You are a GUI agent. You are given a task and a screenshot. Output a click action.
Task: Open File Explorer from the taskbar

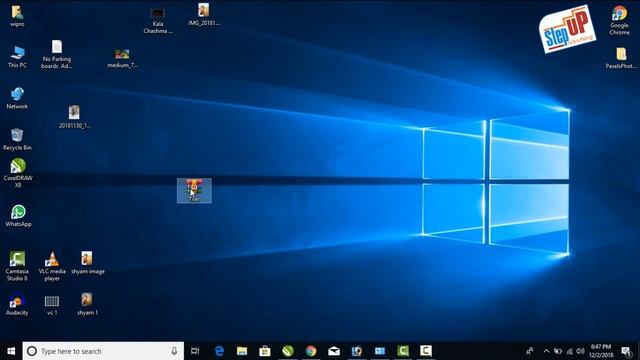[242, 351]
